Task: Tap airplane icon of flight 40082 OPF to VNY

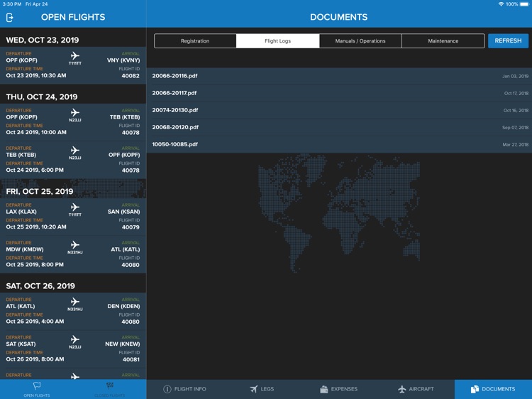Action: tap(75, 55)
